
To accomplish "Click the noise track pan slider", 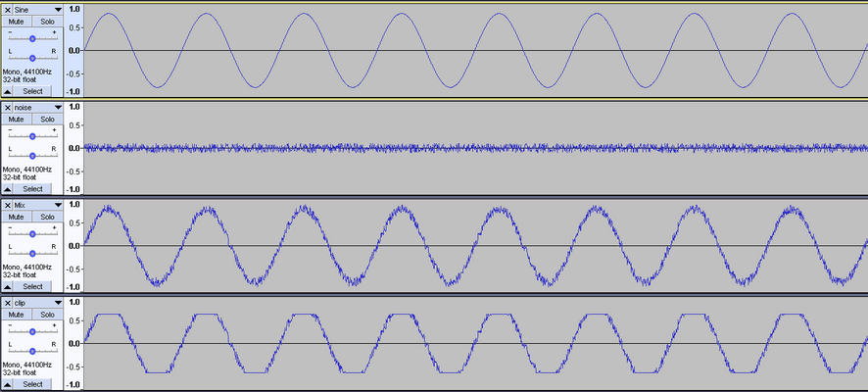I will tap(32, 156).
